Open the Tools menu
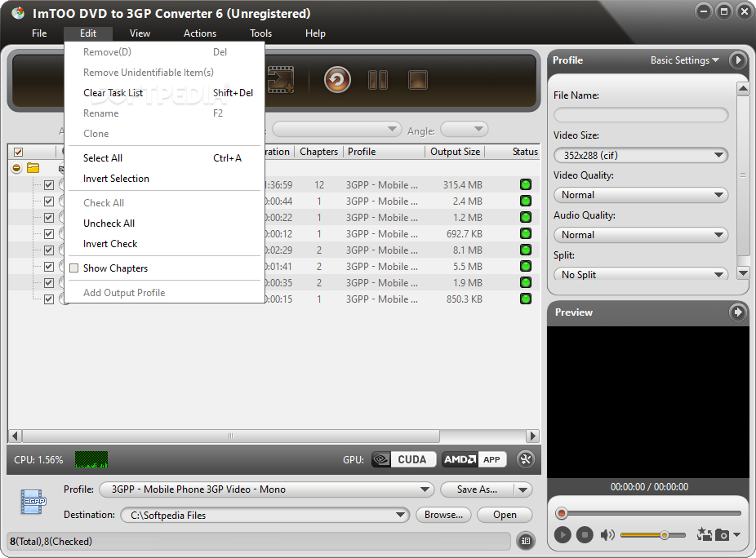 point(260,33)
